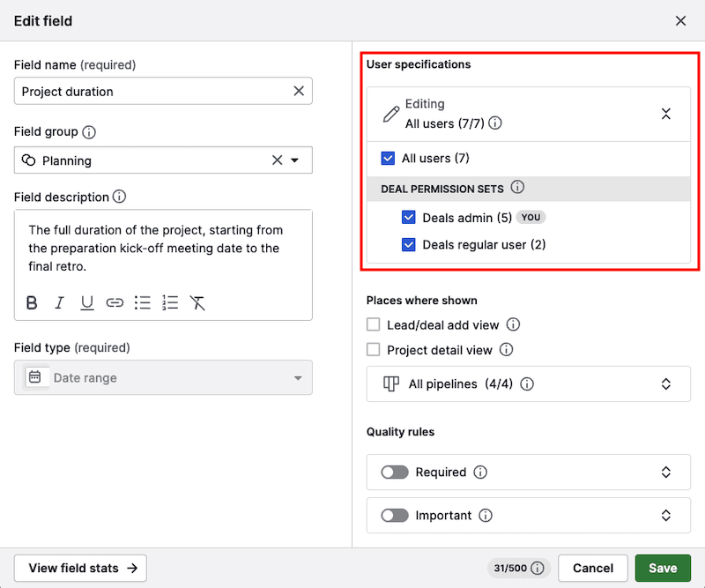
Task: Insert a link in field description
Action: click(x=115, y=303)
